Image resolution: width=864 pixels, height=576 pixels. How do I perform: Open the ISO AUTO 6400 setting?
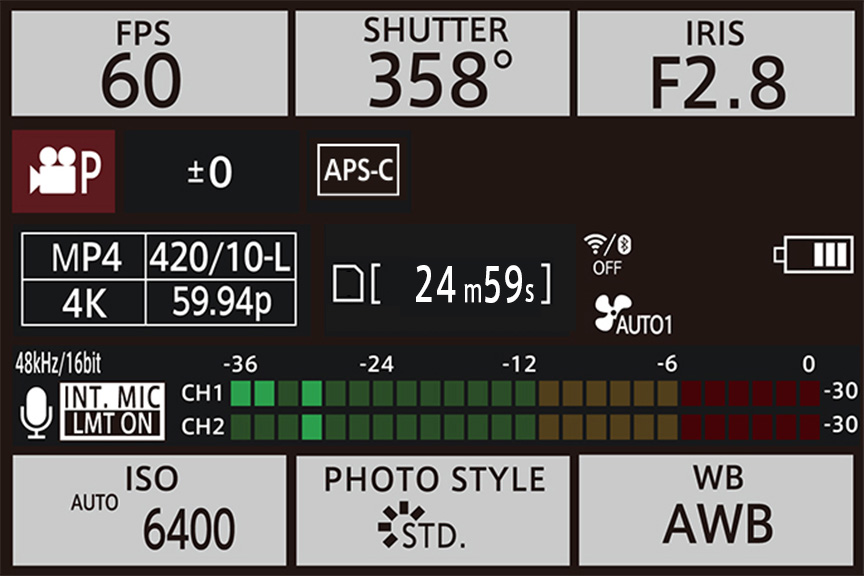149,510
